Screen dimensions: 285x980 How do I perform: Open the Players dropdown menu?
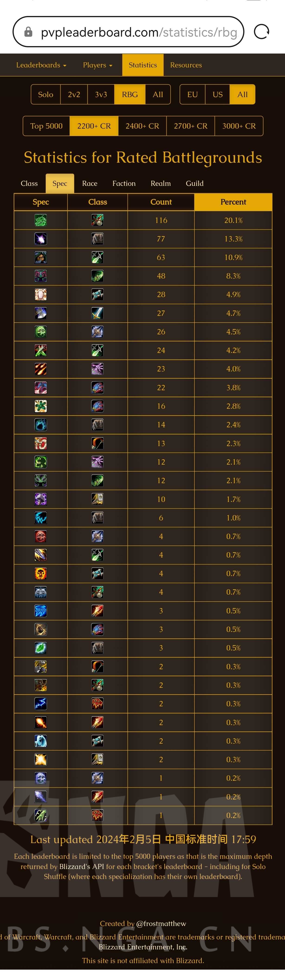[97, 65]
